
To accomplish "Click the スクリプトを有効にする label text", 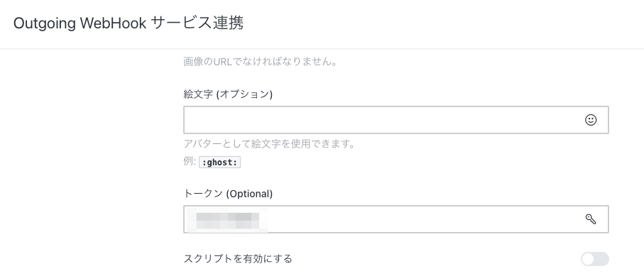I will (x=238, y=259).
